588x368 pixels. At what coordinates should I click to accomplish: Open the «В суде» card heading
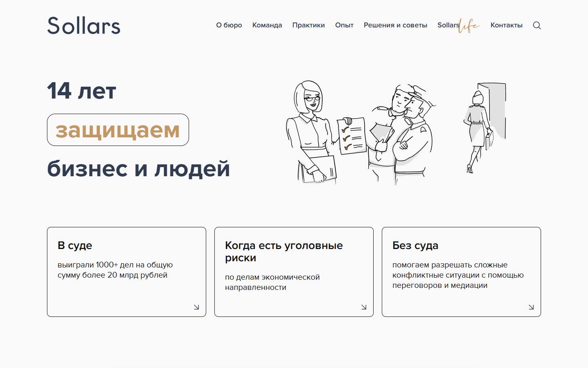click(75, 245)
